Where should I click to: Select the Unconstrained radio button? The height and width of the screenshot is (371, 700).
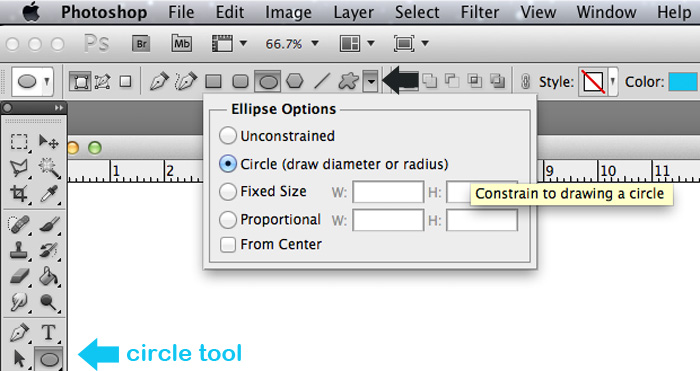(x=228, y=136)
